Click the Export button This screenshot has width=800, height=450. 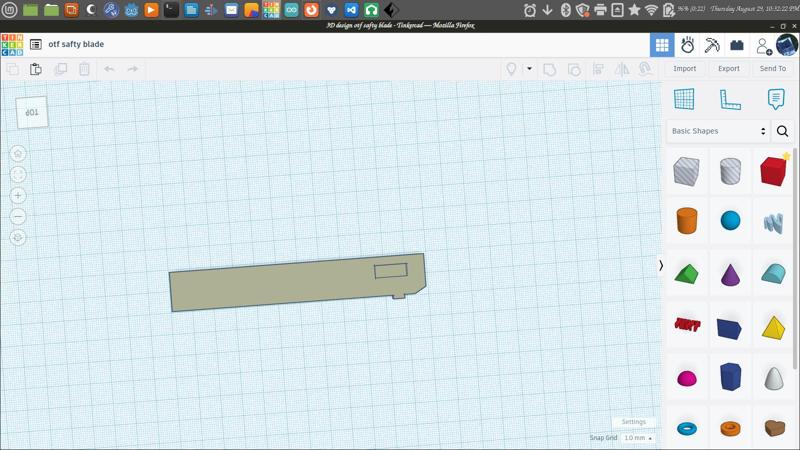[729, 68]
